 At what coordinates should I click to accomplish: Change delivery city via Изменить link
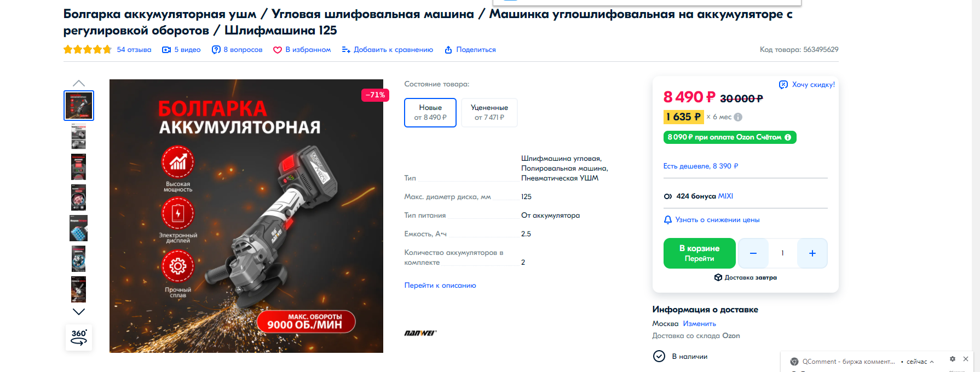pyautogui.click(x=699, y=324)
